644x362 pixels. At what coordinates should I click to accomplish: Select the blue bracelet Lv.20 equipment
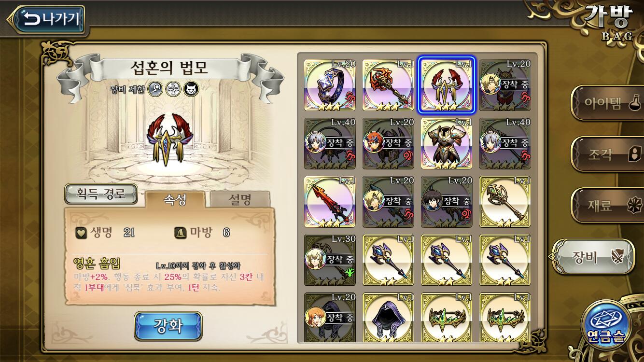click(330, 85)
